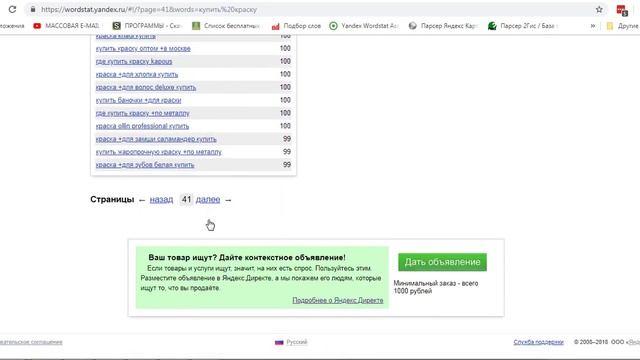Image resolution: width=640 pixels, height=360 pixels.
Task: Open query 'краска ollin professional купить'
Action: tap(142, 126)
